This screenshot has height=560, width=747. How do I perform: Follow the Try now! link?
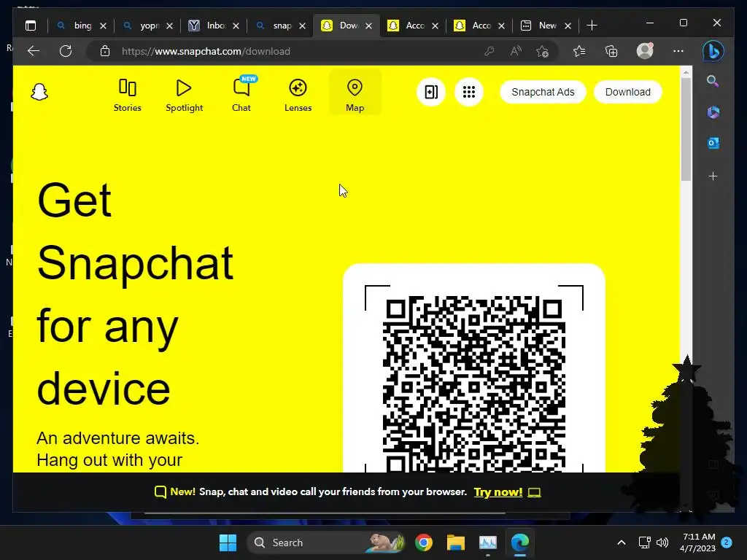tap(498, 492)
